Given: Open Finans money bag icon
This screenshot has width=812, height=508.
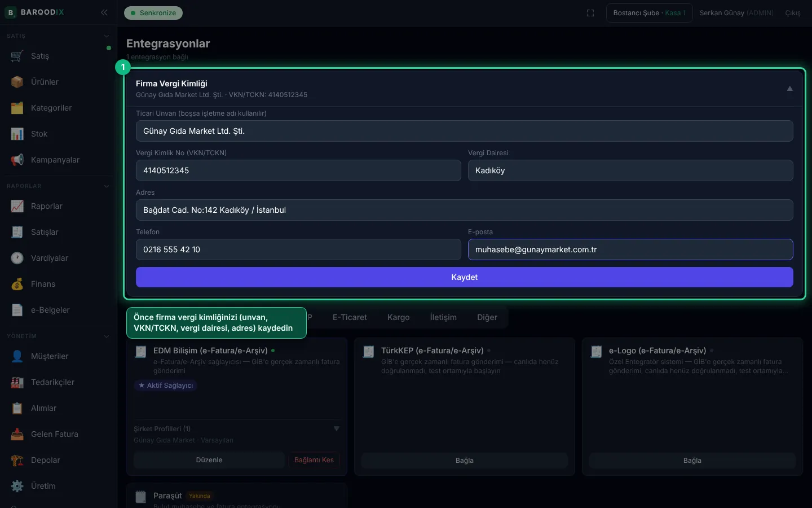Looking at the screenshot, I should click(17, 284).
